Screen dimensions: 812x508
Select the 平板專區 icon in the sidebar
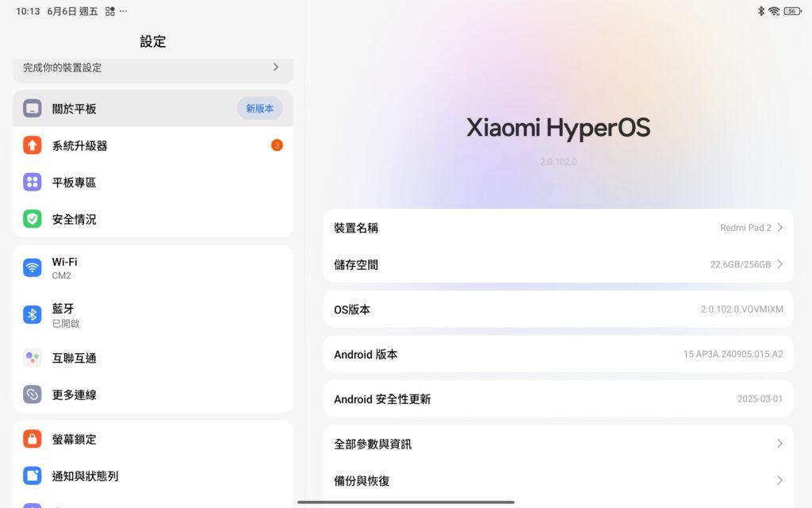pyautogui.click(x=32, y=183)
